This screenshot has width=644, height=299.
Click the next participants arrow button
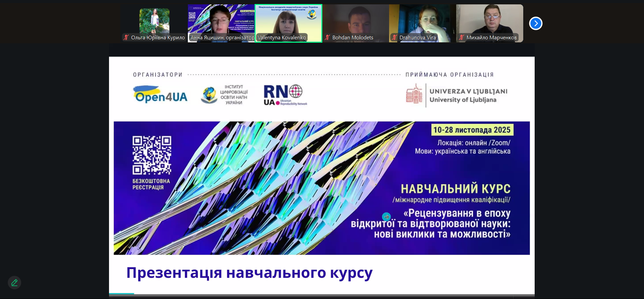(536, 23)
